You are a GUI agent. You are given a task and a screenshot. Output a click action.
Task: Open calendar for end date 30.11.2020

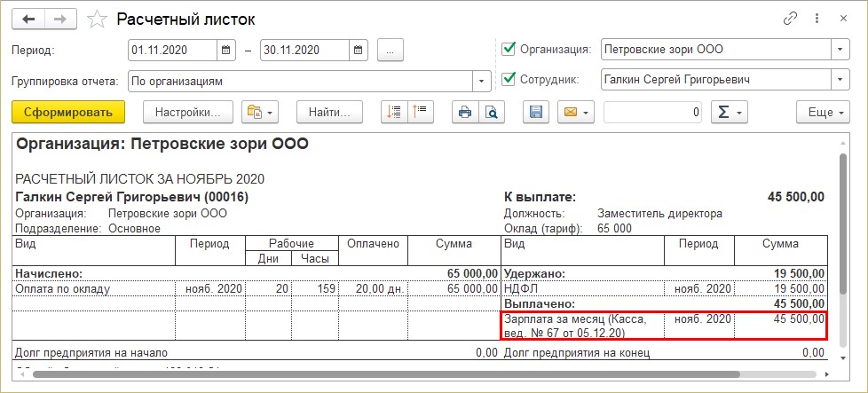coord(359,50)
